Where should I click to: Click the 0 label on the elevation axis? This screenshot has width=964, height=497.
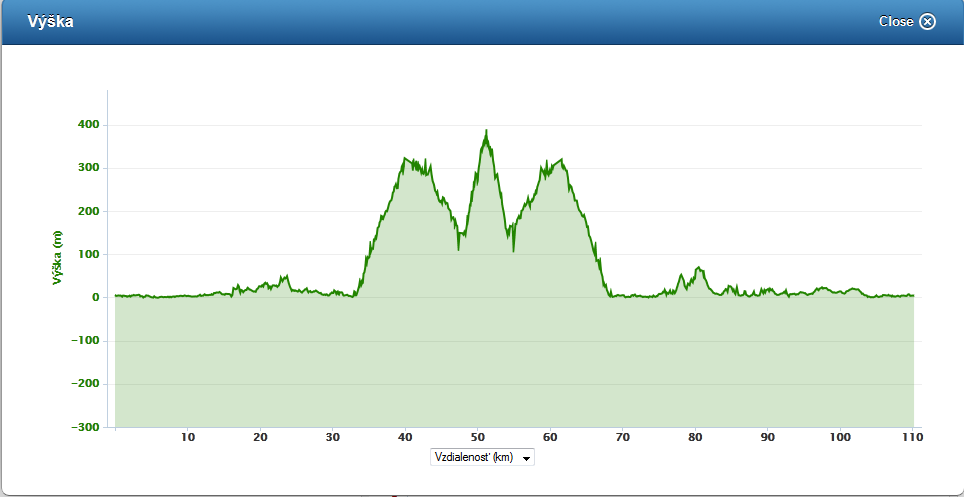click(x=95, y=298)
